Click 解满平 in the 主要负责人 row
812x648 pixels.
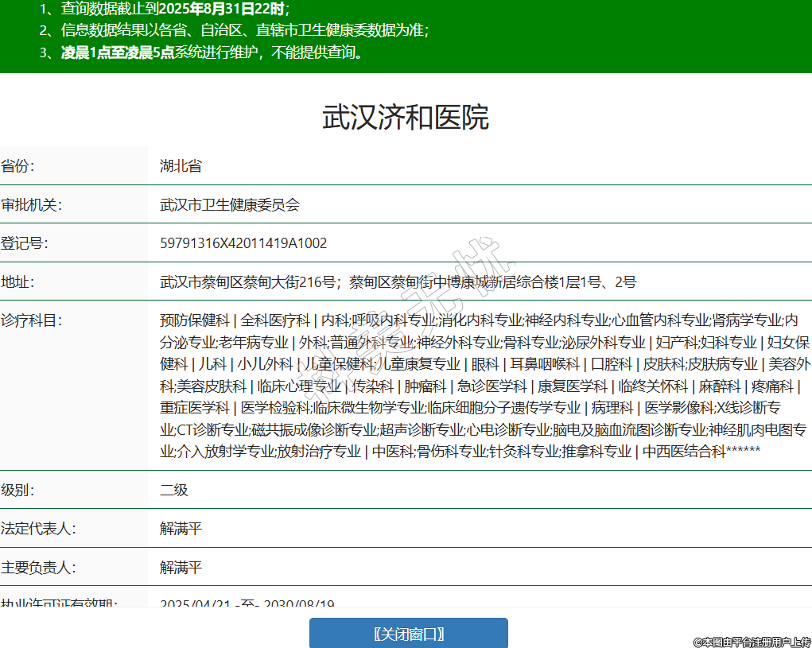(x=181, y=568)
